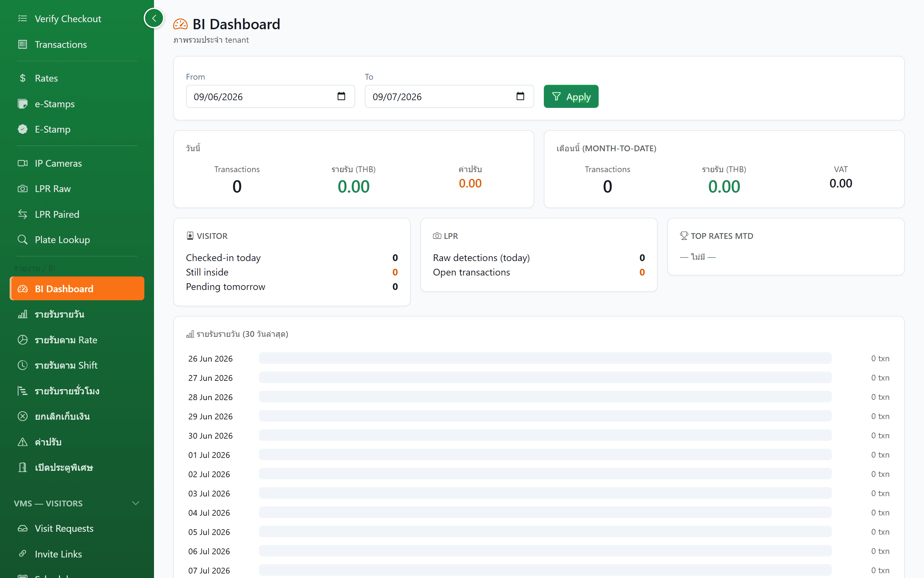Click the e-Stamps sticker icon
The width and height of the screenshot is (924, 578).
tap(22, 104)
